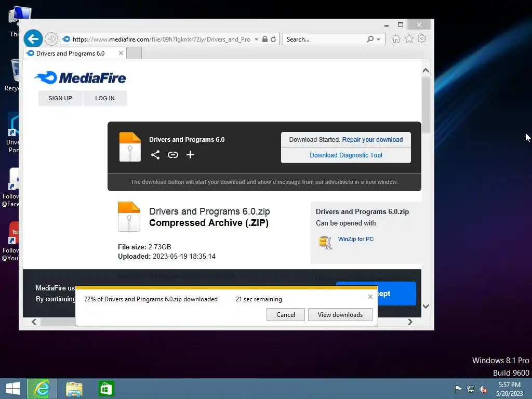Click the network tray icon

(471, 389)
